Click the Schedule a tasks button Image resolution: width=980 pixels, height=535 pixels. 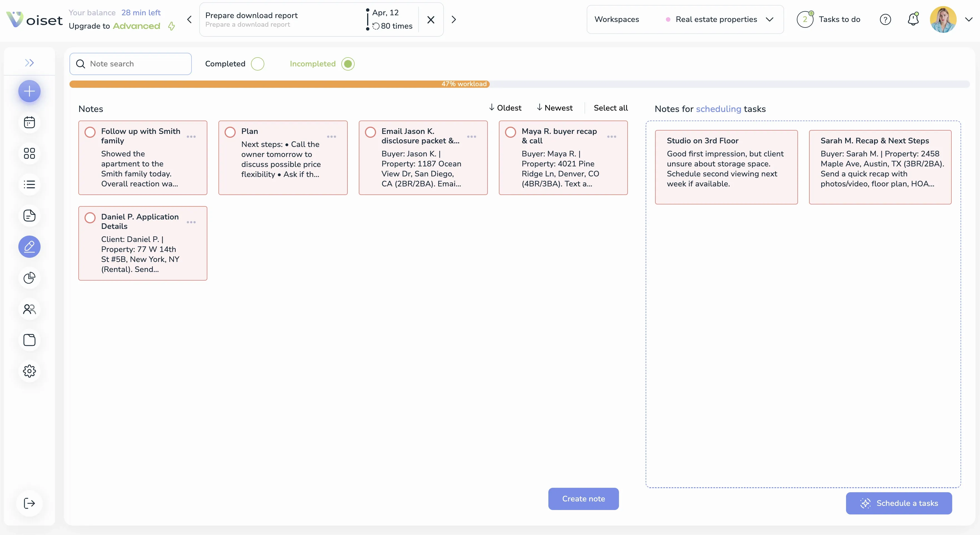tap(899, 503)
